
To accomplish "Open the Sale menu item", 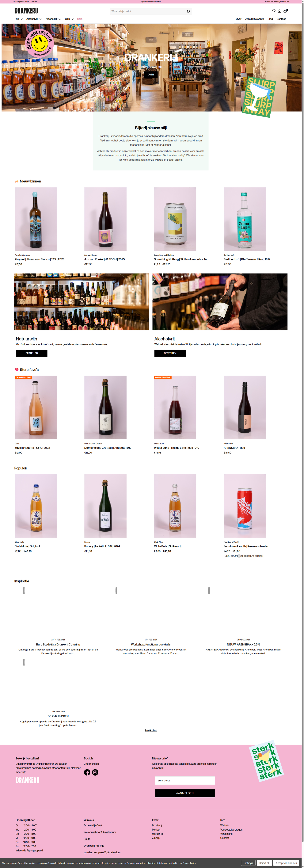I will pyautogui.click(x=80, y=19).
